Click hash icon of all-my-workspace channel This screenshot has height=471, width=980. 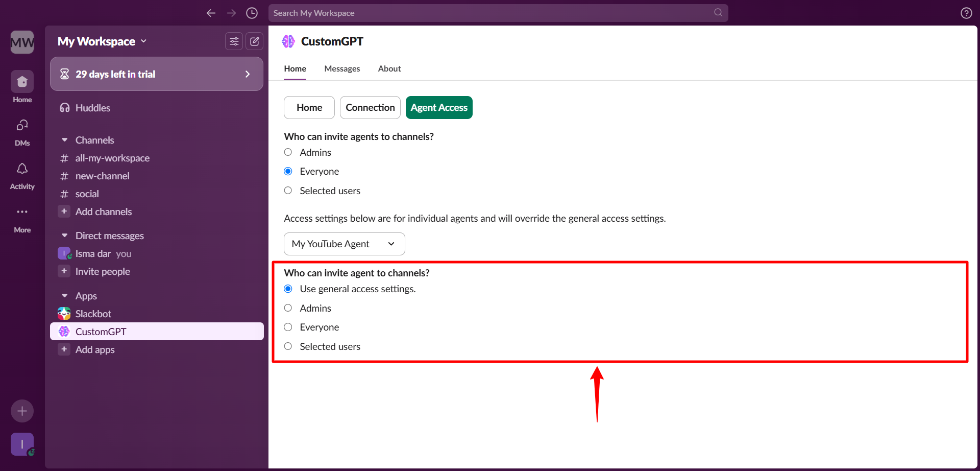click(x=64, y=158)
